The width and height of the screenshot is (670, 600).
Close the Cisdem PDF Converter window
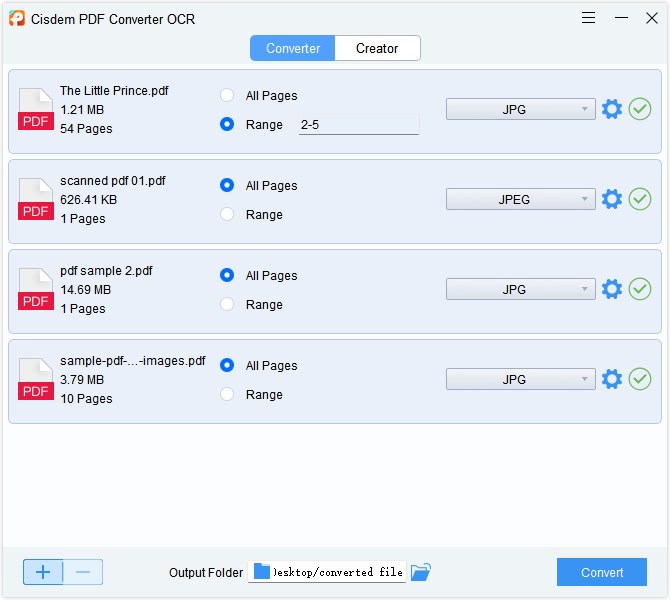tap(652, 18)
